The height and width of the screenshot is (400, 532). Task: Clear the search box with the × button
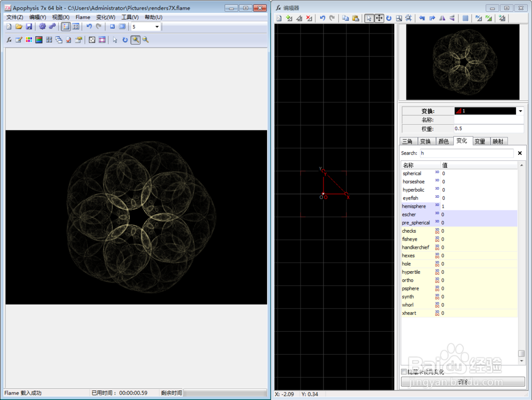click(519, 153)
